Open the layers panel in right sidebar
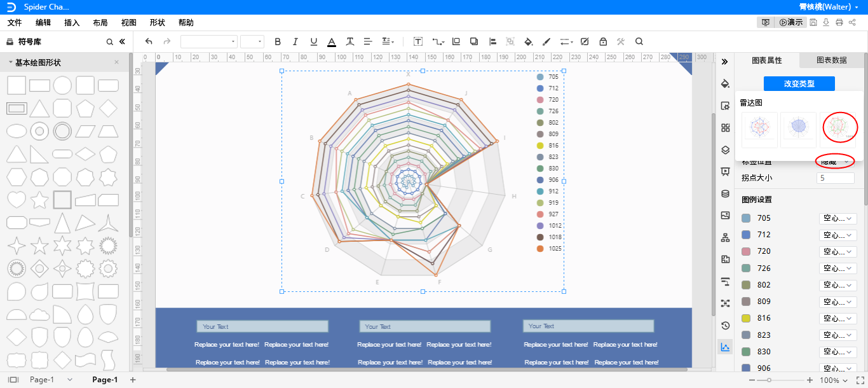The image size is (868, 388). point(726,150)
